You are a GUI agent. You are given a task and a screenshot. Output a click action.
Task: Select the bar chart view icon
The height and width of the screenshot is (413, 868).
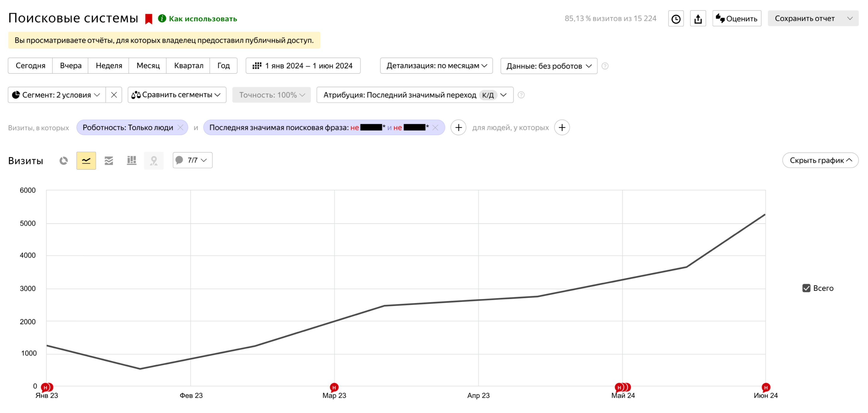pos(132,161)
